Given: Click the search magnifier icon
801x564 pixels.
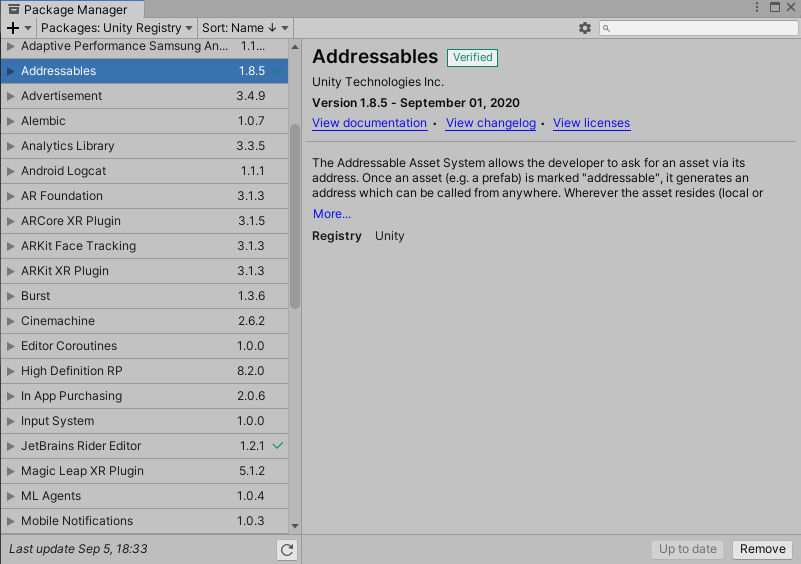Looking at the screenshot, I should pos(606,29).
